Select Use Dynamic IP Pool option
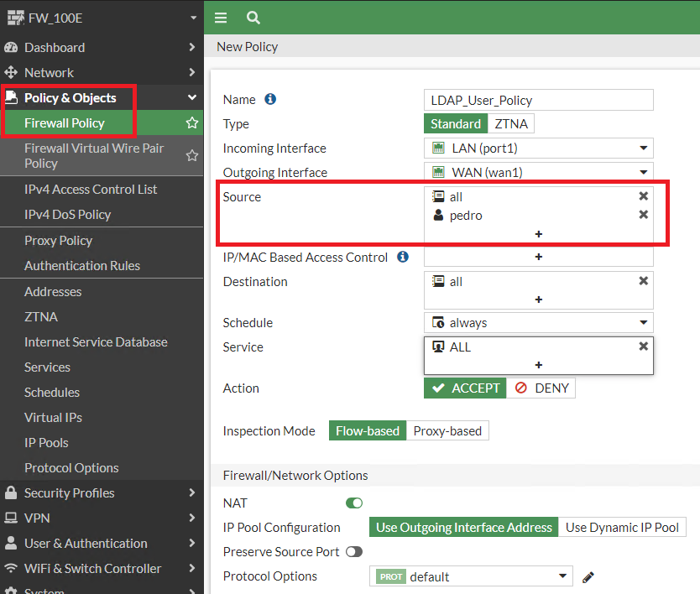This screenshot has width=700, height=594. (622, 528)
